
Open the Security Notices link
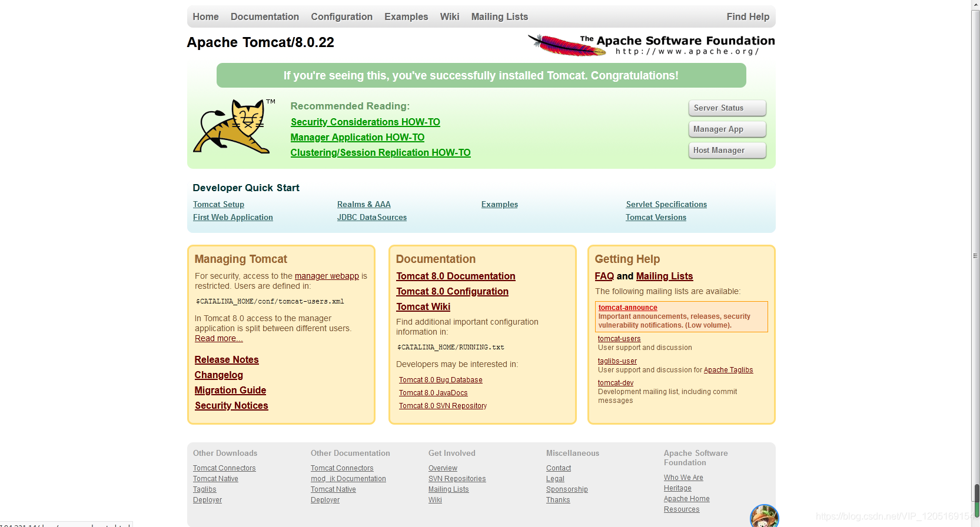231,405
